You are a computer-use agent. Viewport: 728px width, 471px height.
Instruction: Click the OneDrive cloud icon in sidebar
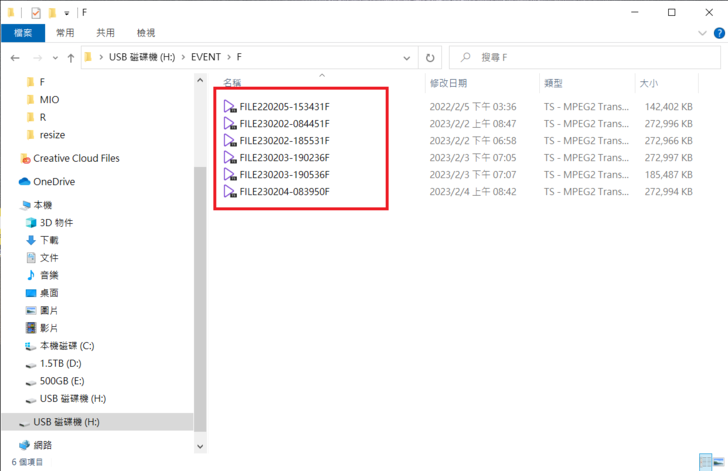tap(25, 182)
